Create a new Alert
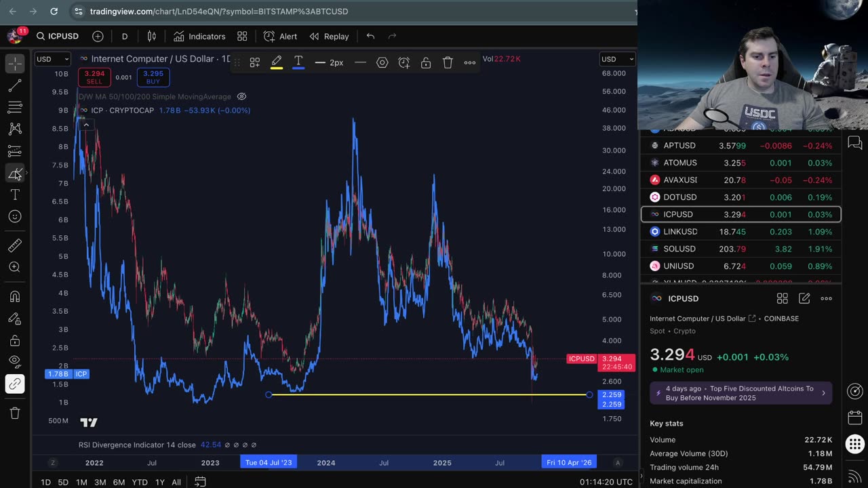868x488 pixels. click(x=281, y=36)
